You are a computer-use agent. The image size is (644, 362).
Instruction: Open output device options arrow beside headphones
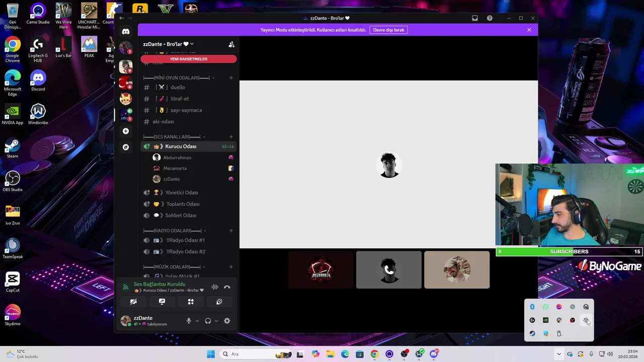[x=216, y=321]
